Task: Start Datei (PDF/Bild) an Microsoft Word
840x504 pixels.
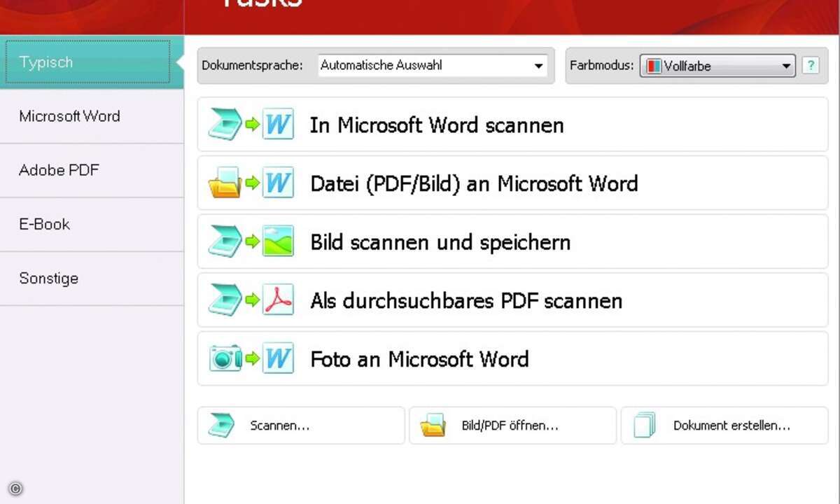Action: point(512,183)
